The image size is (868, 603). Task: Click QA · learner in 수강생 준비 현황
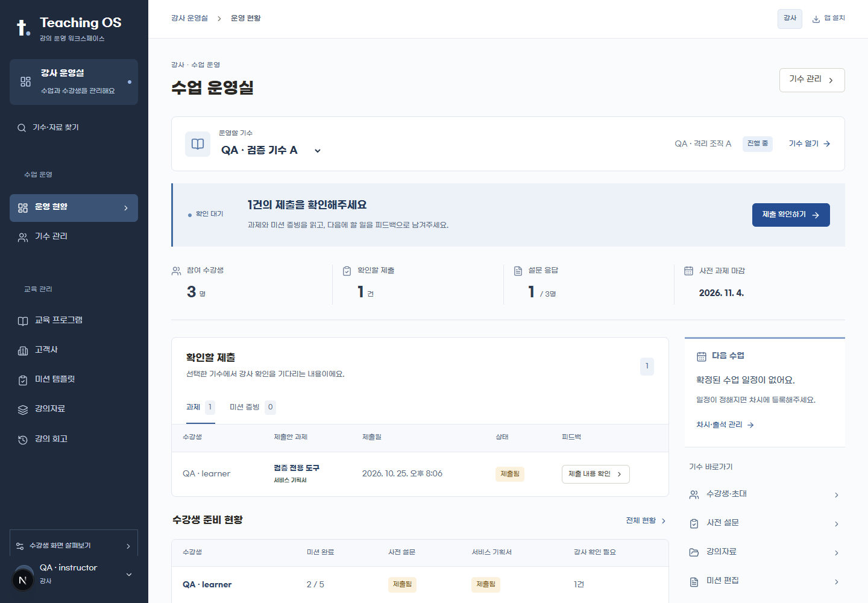207,585
